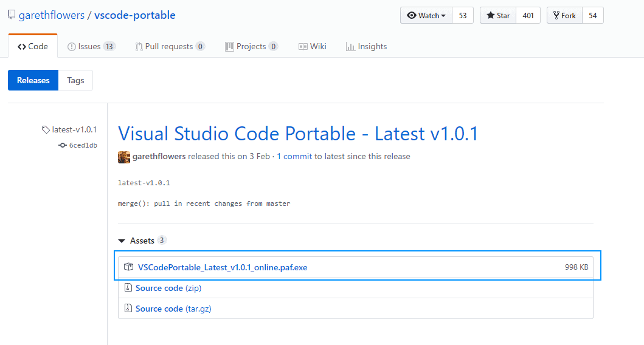This screenshot has height=345, width=644.
Task: View the 401 stargazers count
Action: [528, 16]
